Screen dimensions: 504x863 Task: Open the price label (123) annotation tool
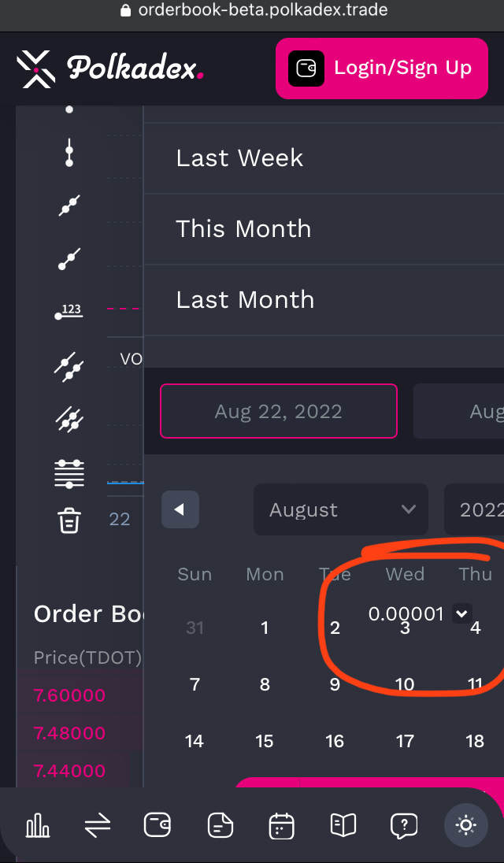pyautogui.click(x=69, y=310)
